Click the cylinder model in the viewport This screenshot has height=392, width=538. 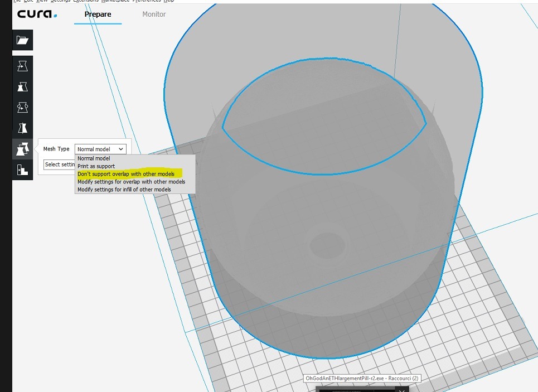(x=323, y=251)
